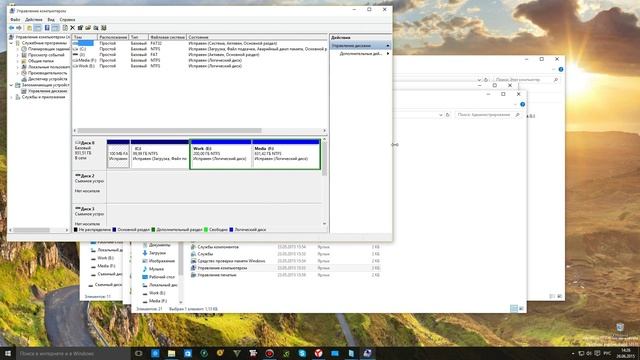Sort by the Том column header
Viewport: 640px width, 360px height.
pyautogui.click(x=85, y=37)
